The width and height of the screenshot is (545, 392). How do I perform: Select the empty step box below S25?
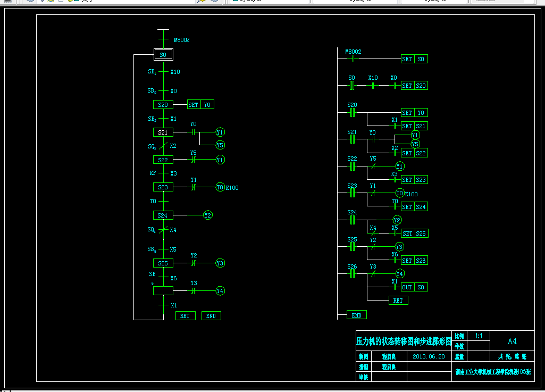click(163, 291)
